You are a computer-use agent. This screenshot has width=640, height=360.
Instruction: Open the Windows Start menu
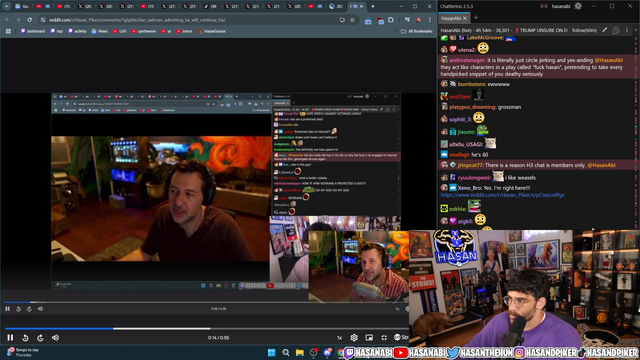(271, 353)
